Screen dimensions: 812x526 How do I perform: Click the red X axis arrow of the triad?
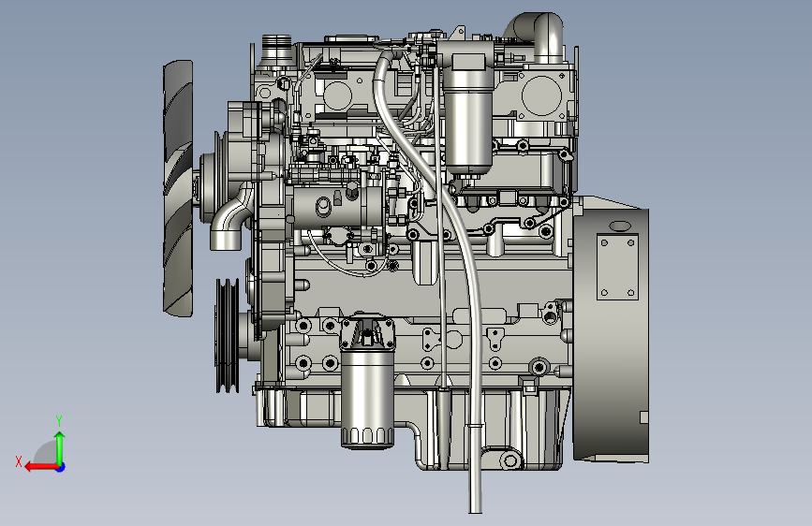[41, 467]
